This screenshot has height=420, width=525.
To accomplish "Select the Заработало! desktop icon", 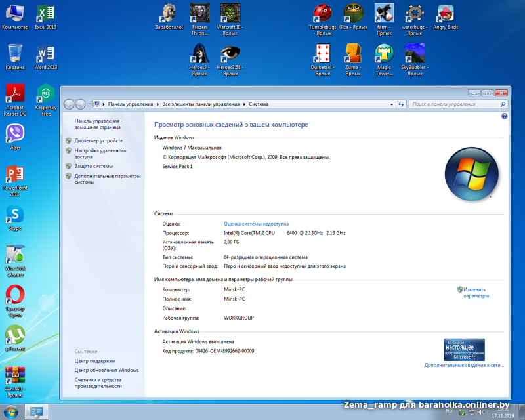I will (x=169, y=17).
